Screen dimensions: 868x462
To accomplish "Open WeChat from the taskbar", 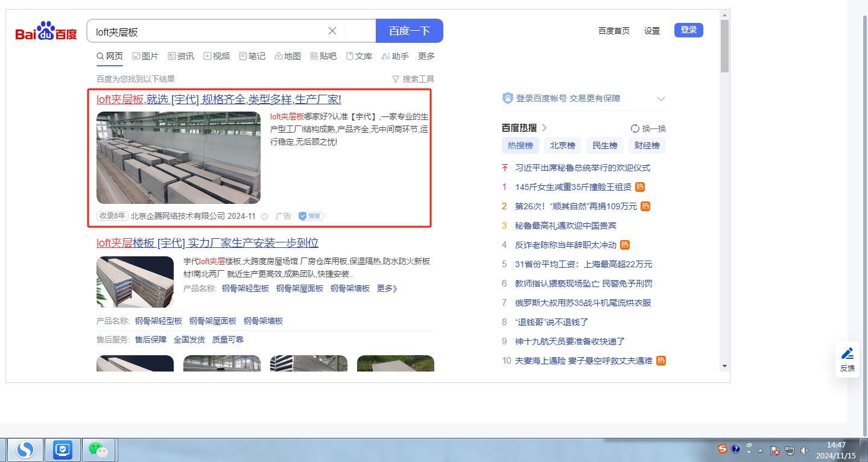I will point(98,449).
